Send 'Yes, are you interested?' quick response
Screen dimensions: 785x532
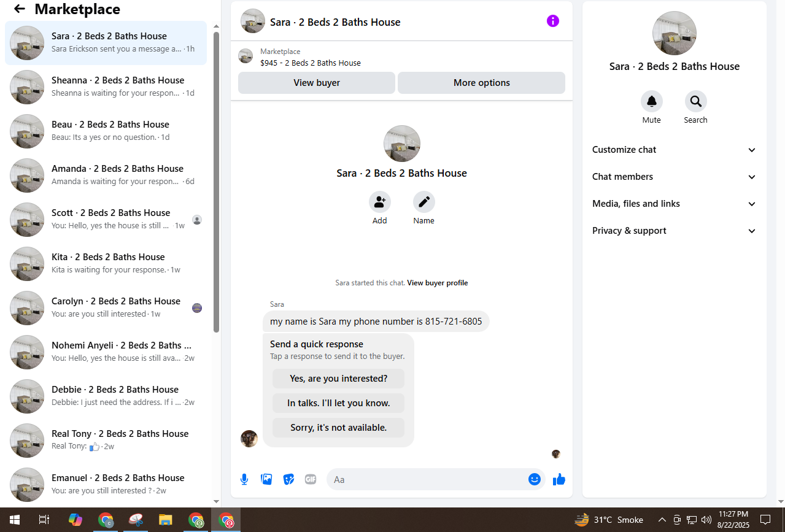(x=339, y=379)
